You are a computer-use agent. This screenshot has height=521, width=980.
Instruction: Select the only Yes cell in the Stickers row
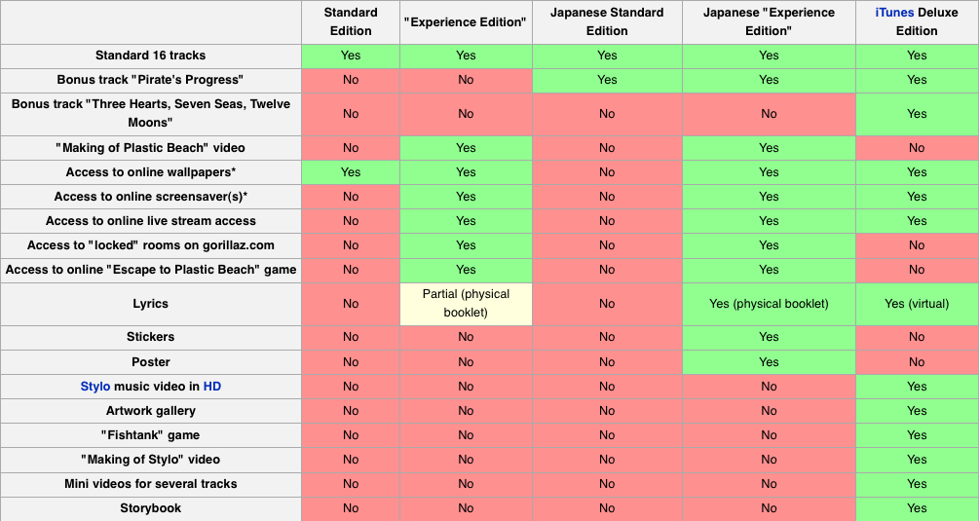pos(769,337)
